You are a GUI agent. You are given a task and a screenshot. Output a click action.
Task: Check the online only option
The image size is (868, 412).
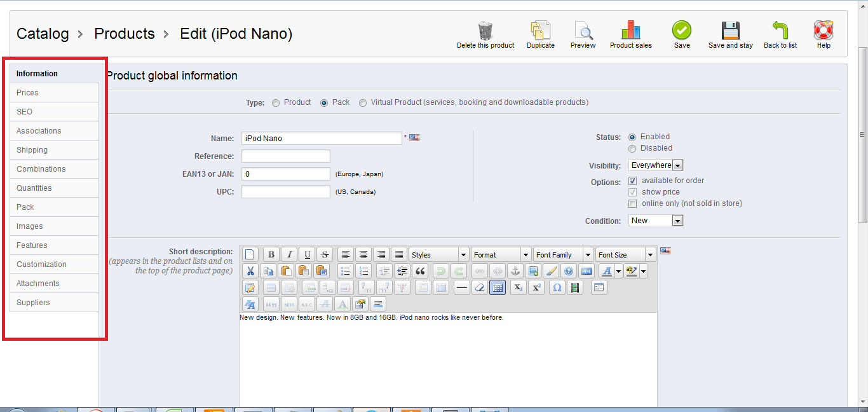click(x=632, y=204)
